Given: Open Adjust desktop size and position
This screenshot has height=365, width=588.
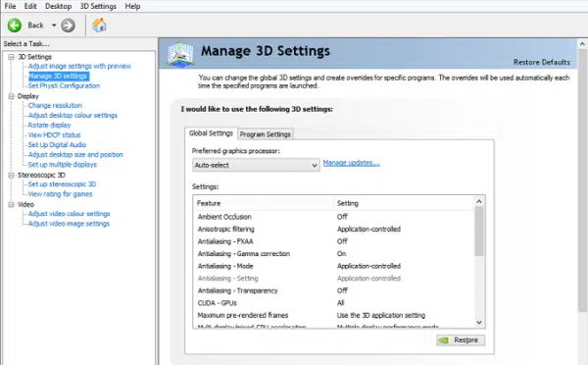Looking at the screenshot, I should click(x=75, y=154).
